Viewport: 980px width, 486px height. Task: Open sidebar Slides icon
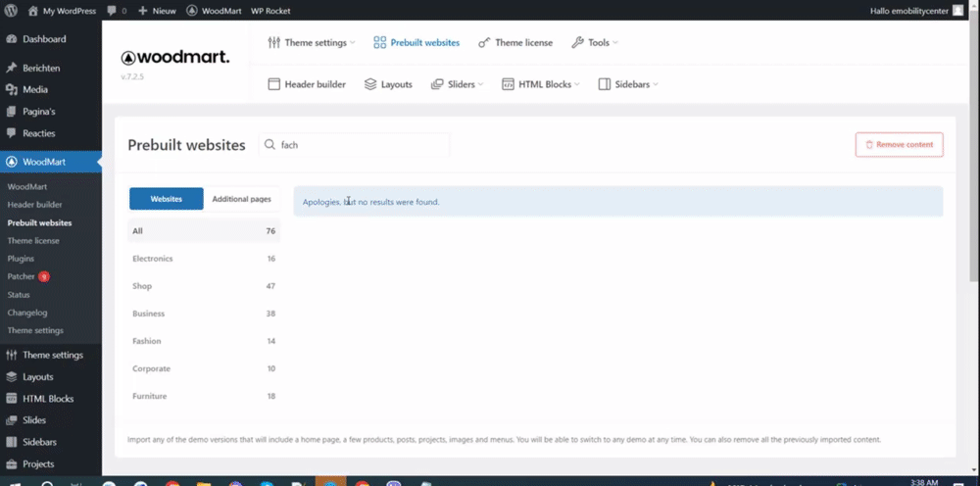[11, 419]
